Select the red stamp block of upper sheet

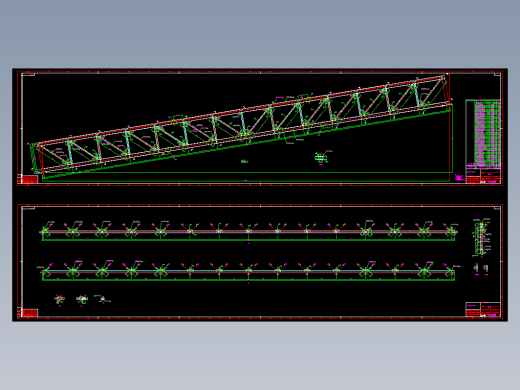[30, 179]
